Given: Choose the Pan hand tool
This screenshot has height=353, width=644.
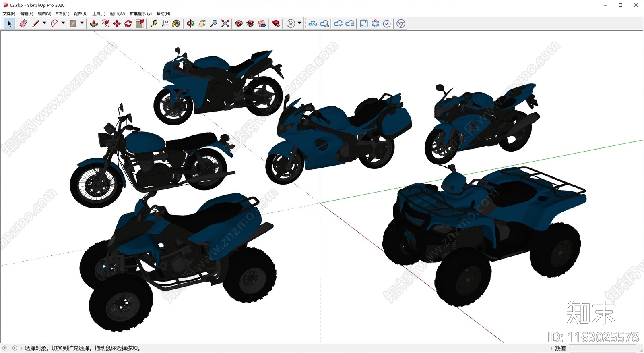Looking at the screenshot, I should coord(202,24).
